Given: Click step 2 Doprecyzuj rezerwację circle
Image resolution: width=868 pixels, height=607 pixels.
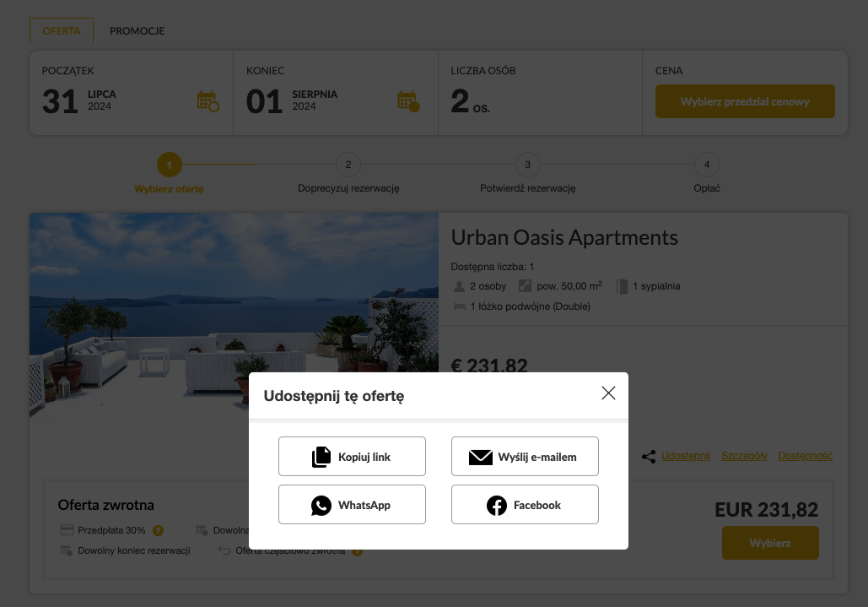Looking at the screenshot, I should point(348,165).
